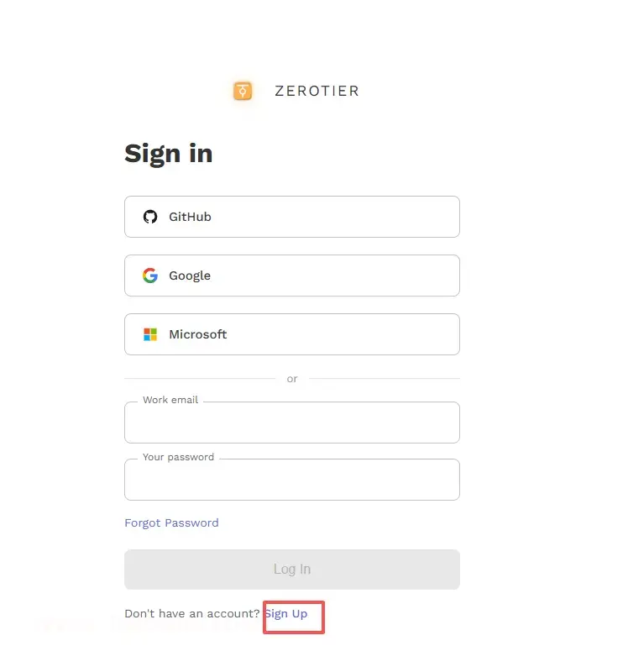623x672 pixels.
Task: Click the ZEROTIER wordmark text
Action: coord(317,91)
